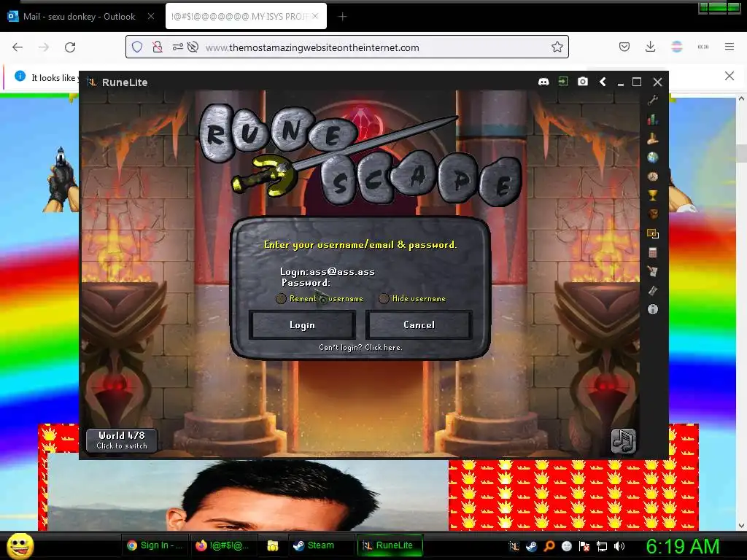The height and width of the screenshot is (560, 747).
Task: Click the striped-flag extension icon in the Firefox toolbar
Action: coord(676,47)
